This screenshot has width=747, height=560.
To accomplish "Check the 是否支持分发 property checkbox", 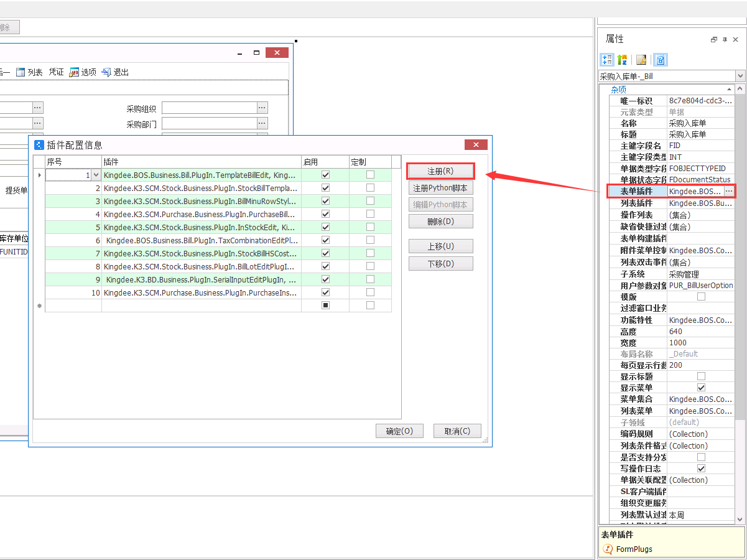I will pyautogui.click(x=702, y=457).
